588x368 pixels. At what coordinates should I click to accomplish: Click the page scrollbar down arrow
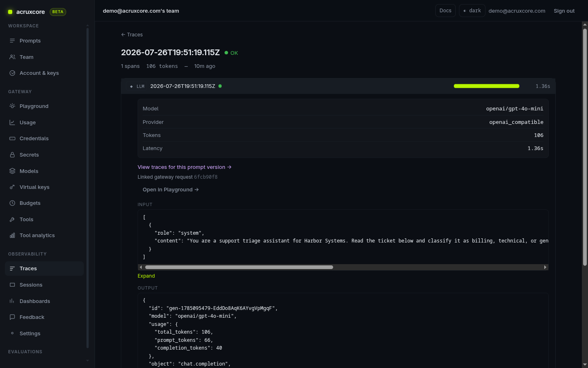(585, 364)
